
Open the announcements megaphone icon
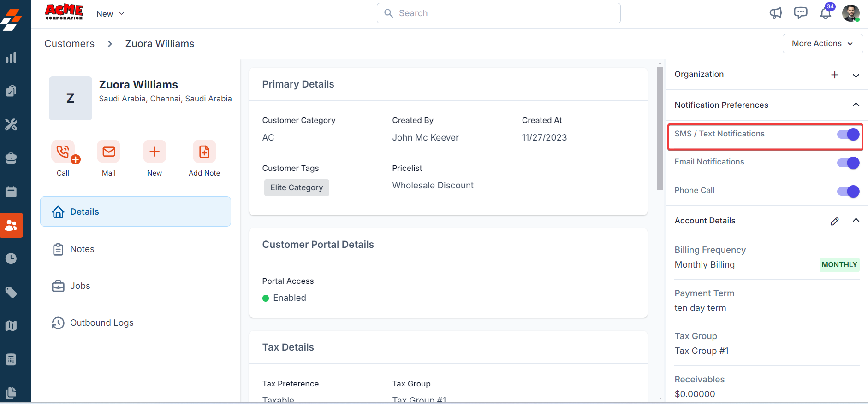coord(776,13)
